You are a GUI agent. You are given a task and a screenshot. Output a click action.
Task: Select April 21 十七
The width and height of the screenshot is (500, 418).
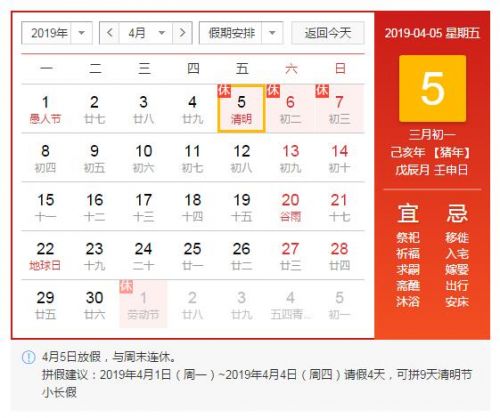pyautogui.click(x=339, y=207)
